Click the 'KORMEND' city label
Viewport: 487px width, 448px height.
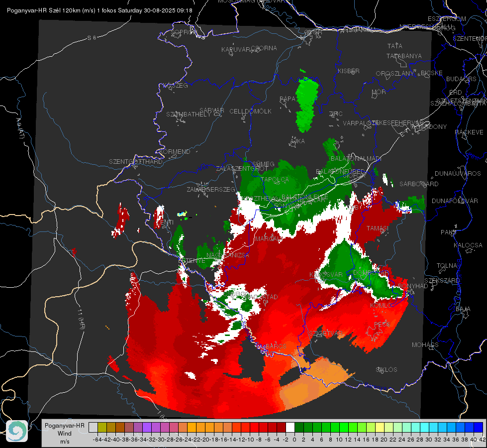[174, 152]
